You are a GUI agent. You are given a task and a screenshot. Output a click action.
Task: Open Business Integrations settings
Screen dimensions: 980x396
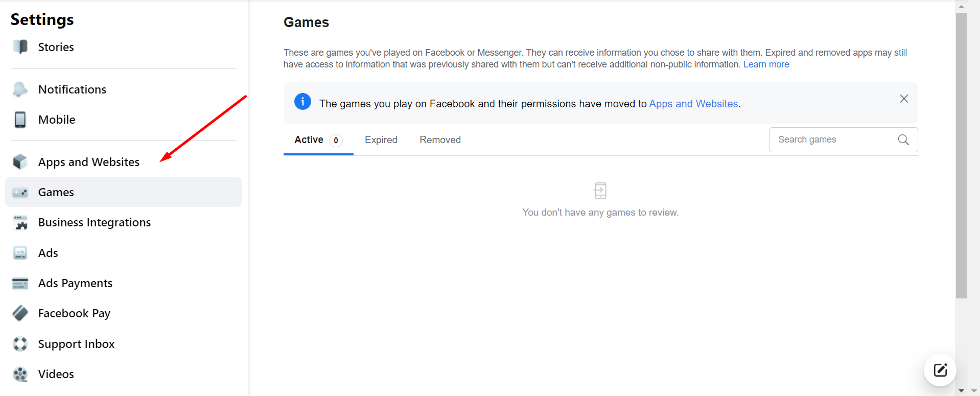coord(124,222)
